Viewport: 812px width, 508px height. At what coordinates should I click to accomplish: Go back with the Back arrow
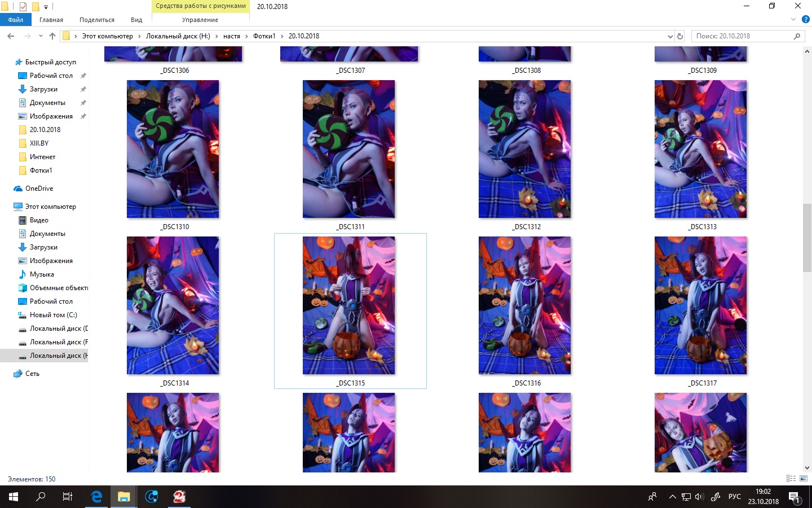(11, 36)
